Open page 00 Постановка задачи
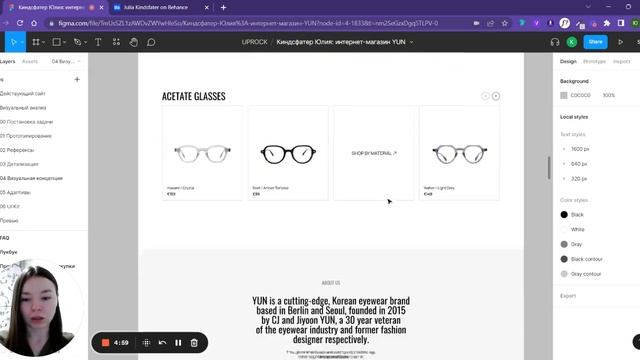The width and height of the screenshot is (640, 360). (27, 122)
